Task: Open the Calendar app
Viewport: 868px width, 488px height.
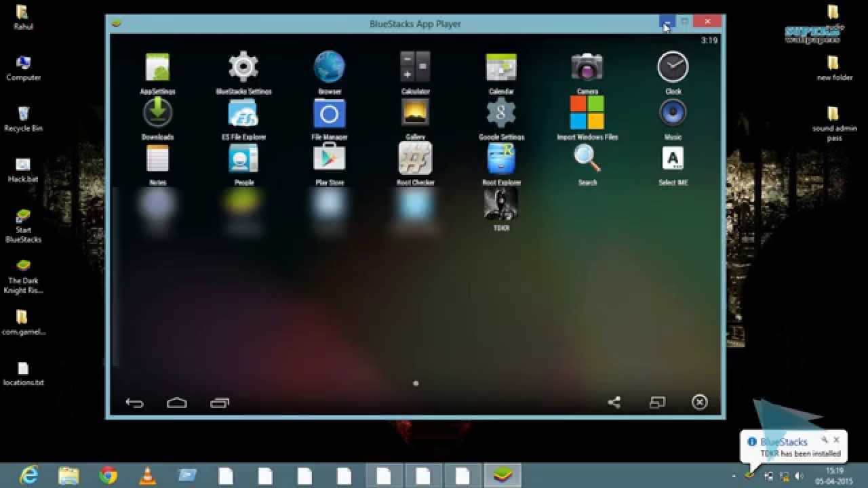Action: (501, 68)
